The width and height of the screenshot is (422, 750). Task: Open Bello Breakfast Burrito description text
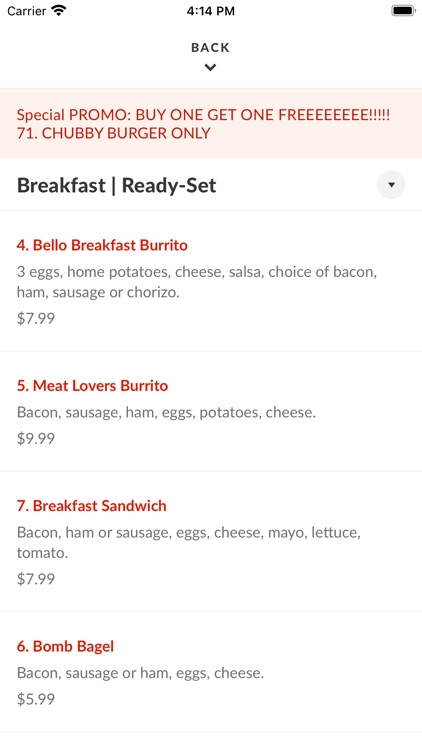[x=197, y=282]
